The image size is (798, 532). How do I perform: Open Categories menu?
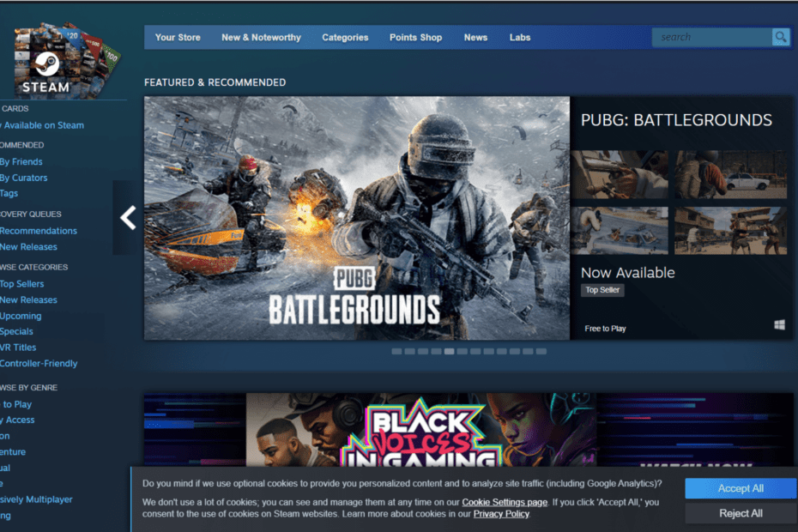click(x=345, y=38)
